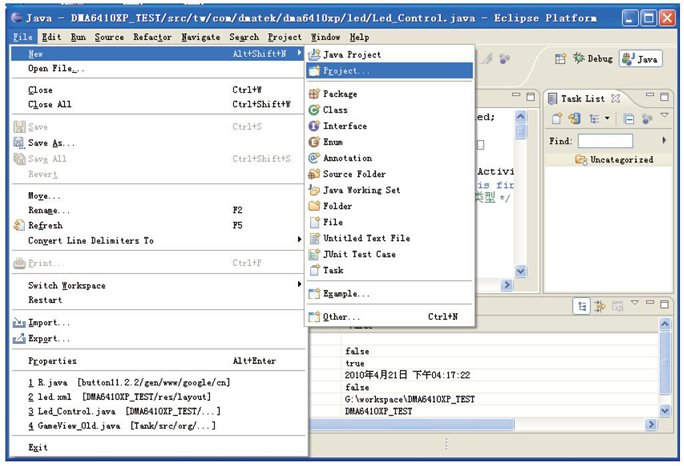Open the Refactor menu
Viewport: 684px width, 466px height.
tap(153, 37)
